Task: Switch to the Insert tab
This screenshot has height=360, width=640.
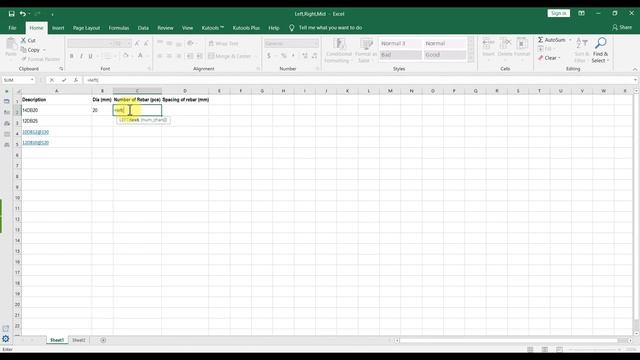Action: point(58,28)
